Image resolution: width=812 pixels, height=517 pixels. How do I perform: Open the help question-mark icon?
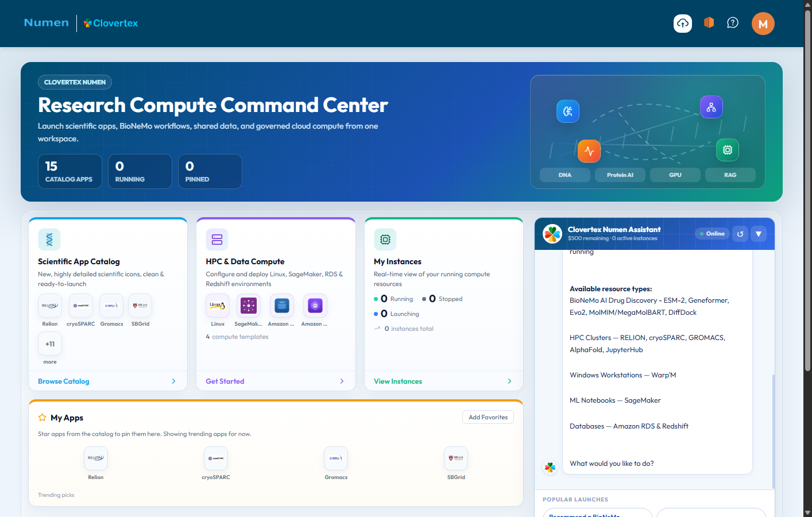[733, 23]
